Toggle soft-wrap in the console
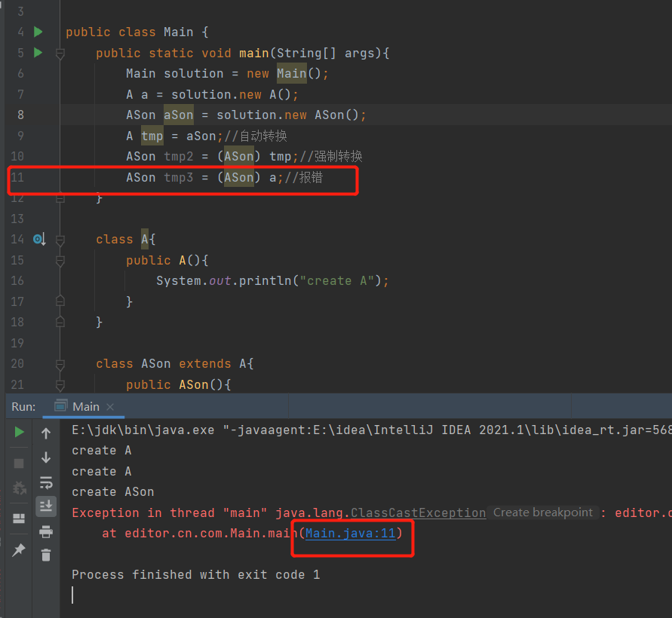The image size is (672, 618). [46, 482]
